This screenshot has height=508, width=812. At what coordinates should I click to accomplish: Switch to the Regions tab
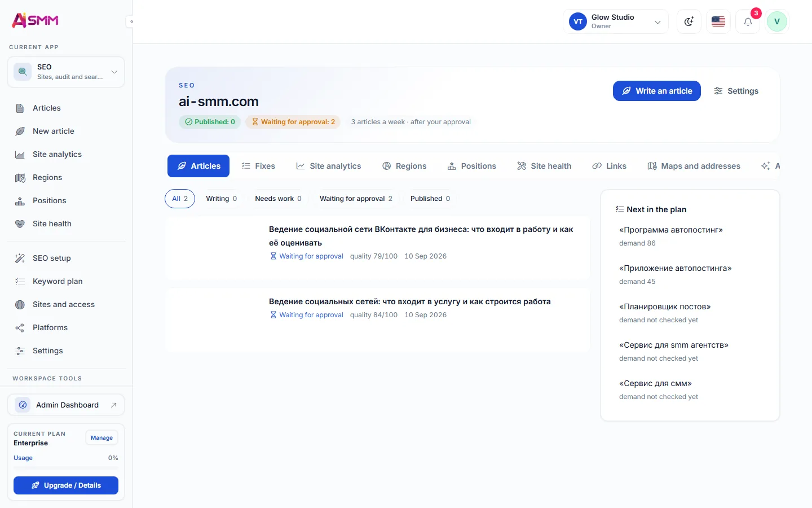[404, 166]
